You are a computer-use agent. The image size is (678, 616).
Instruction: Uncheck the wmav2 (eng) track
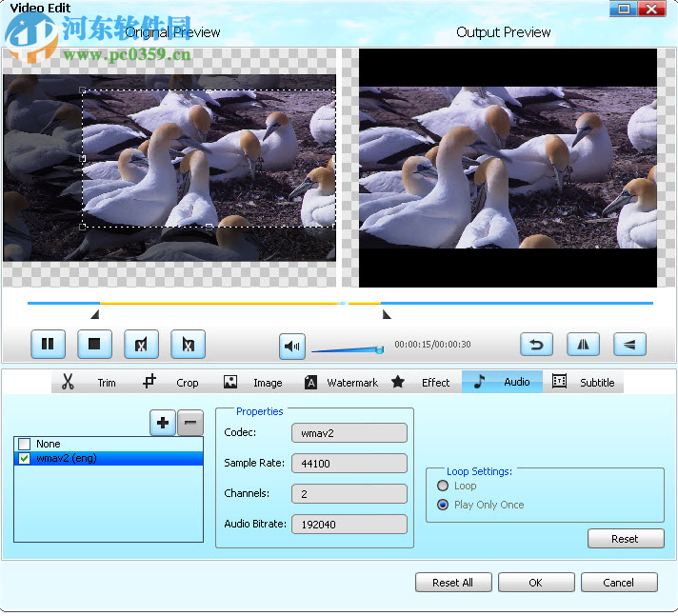pos(25,458)
